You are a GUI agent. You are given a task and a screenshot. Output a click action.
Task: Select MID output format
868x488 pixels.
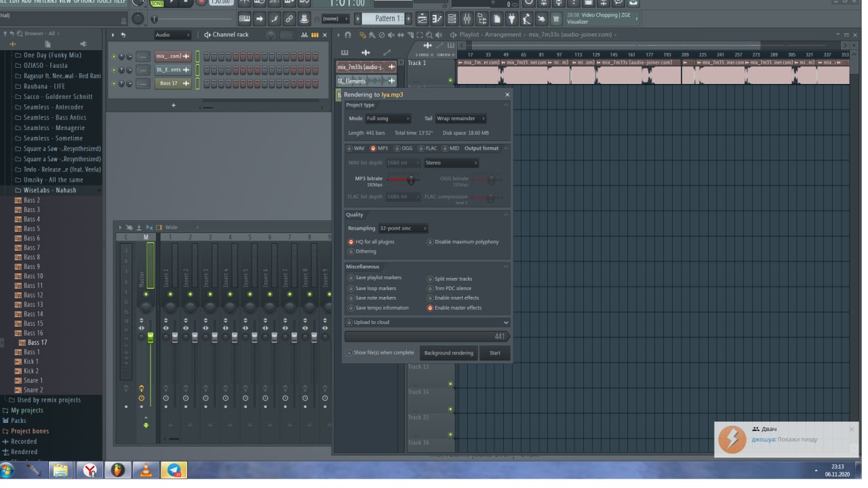point(451,148)
